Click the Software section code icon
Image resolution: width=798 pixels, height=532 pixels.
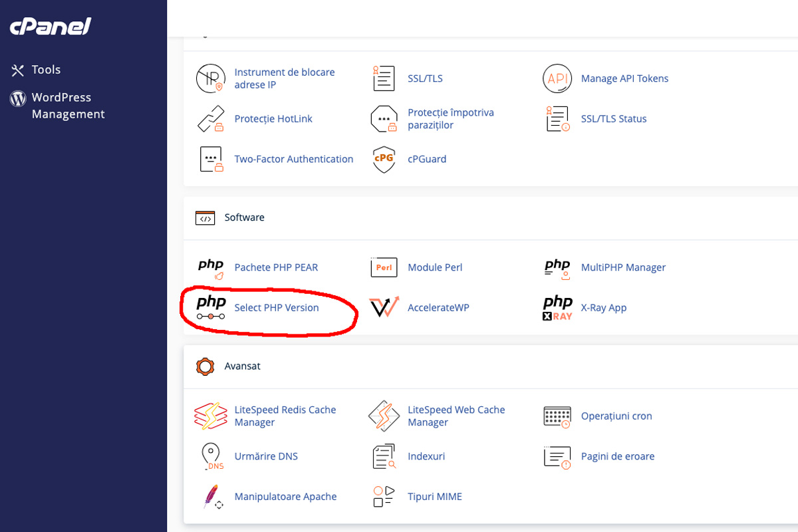pyautogui.click(x=205, y=218)
